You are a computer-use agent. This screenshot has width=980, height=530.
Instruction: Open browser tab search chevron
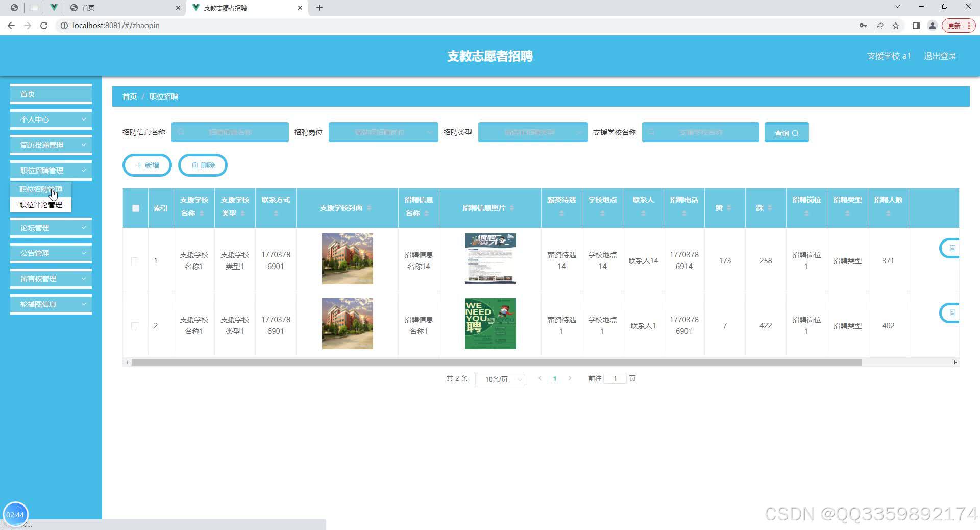point(898,7)
